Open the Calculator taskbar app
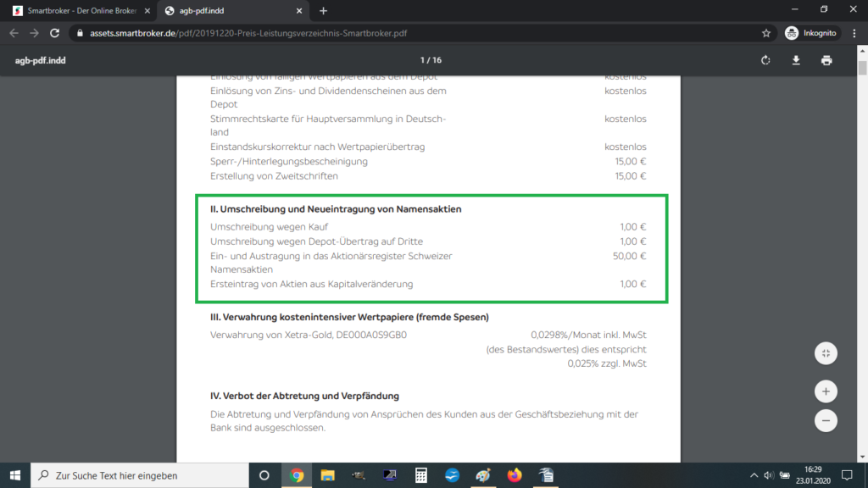This screenshot has width=868, height=488. click(420, 475)
